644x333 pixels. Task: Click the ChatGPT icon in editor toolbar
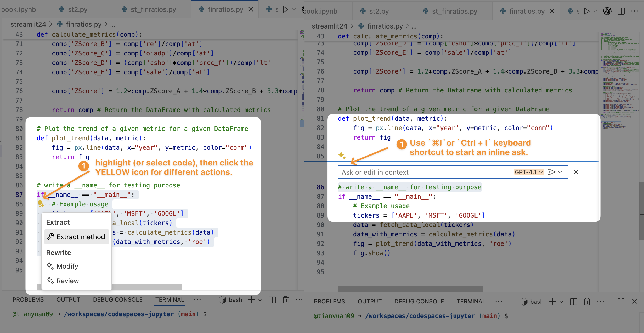pos(607,11)
